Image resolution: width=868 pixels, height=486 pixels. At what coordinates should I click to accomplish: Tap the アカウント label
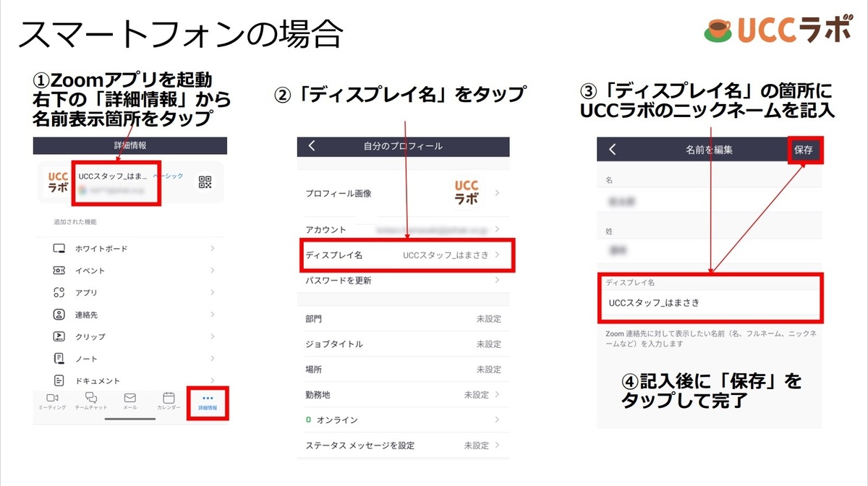click(x=325, y=229)
